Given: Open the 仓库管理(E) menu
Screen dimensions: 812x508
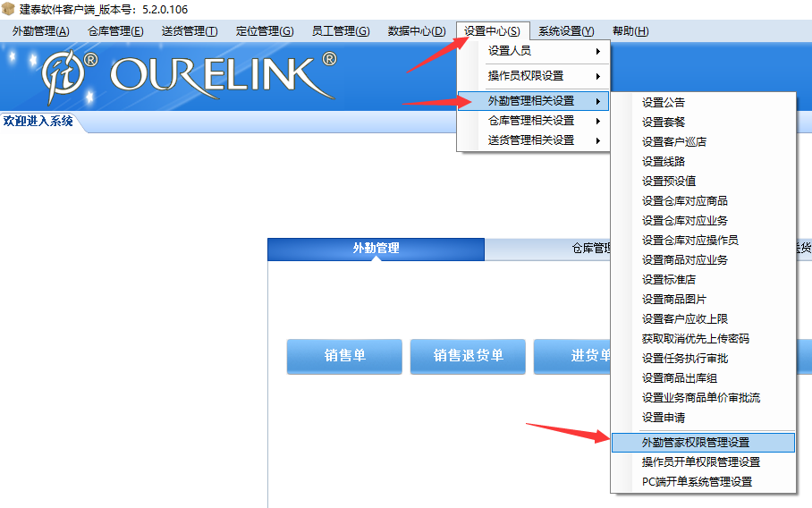Looking at the screenshot, I should coord(115,31).
